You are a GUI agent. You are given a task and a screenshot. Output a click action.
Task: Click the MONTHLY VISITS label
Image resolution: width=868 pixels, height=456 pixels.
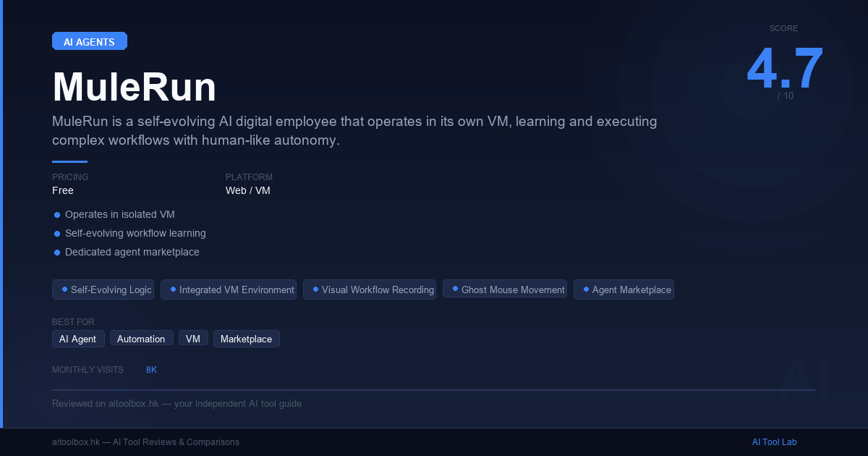click(x=88, y=370)
